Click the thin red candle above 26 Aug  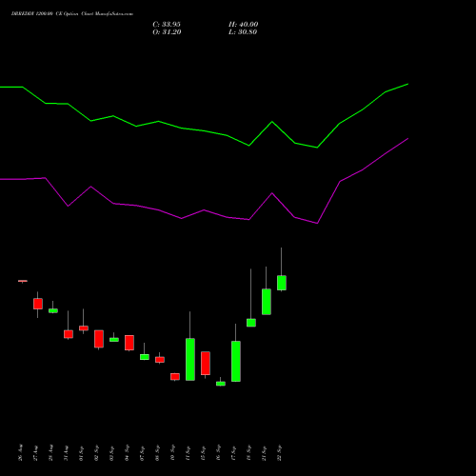pos(23,281)
